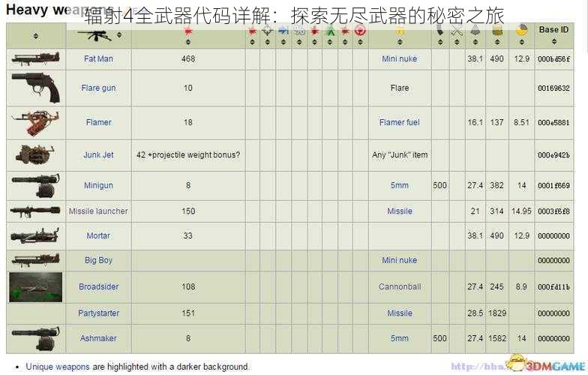Viewport: 588px width, 375px height.
Task: Select the Any "Junk" item cell
Action: coord(400,154)
